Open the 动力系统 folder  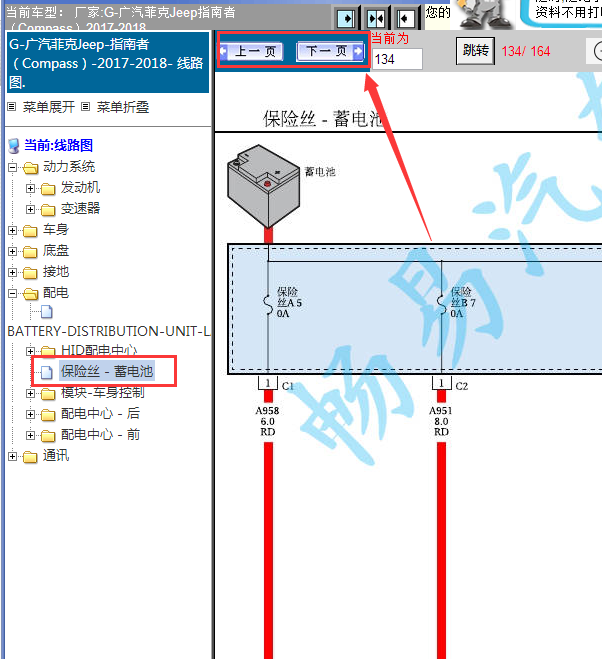point(69,166)
